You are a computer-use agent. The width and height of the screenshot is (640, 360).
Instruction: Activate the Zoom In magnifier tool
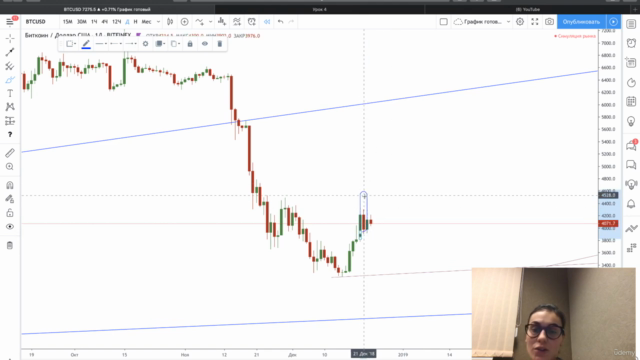coord(10,167)
